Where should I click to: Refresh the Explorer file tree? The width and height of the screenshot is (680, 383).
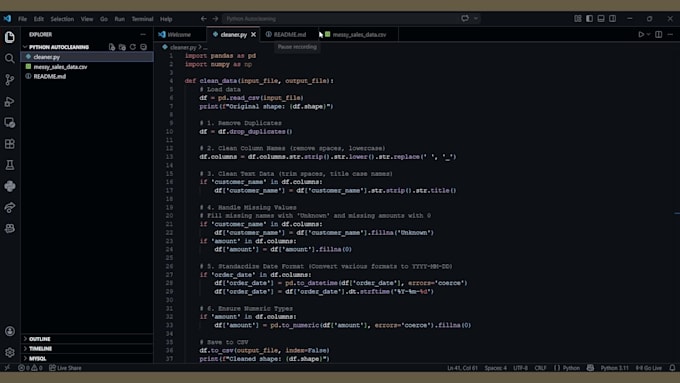click(133, 47)
